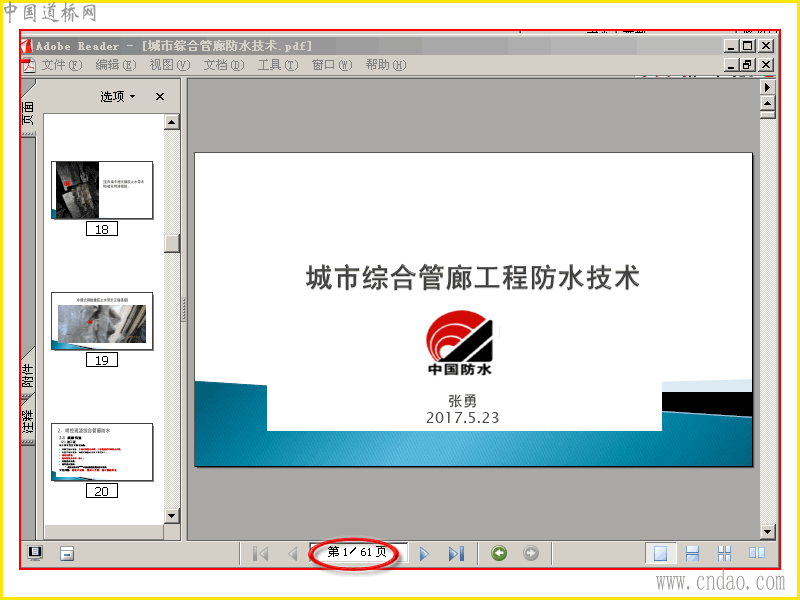Open the 文件(F) menu
This screenshot has width=800, height=600.
[x=62, y=65]
